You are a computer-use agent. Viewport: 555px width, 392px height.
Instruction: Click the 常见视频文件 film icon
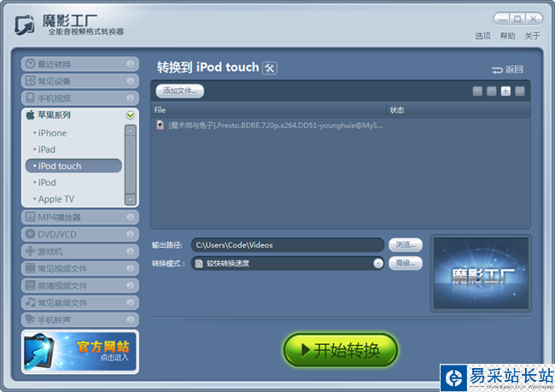pyautogui.click(x=31, y=267)
